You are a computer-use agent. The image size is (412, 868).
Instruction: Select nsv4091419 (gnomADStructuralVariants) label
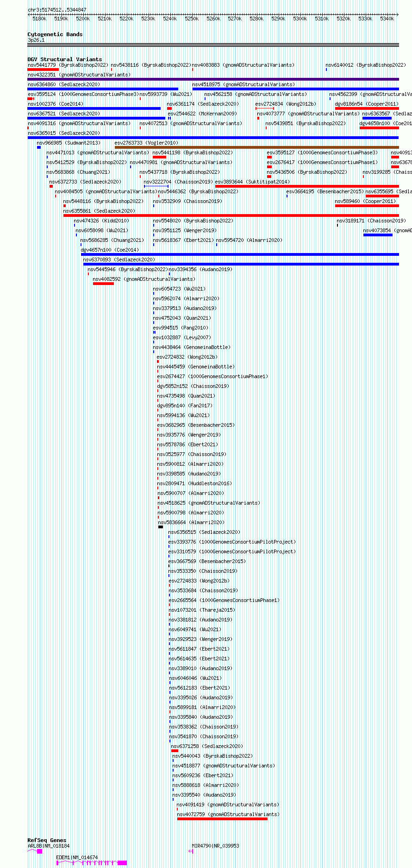point(228,805)
